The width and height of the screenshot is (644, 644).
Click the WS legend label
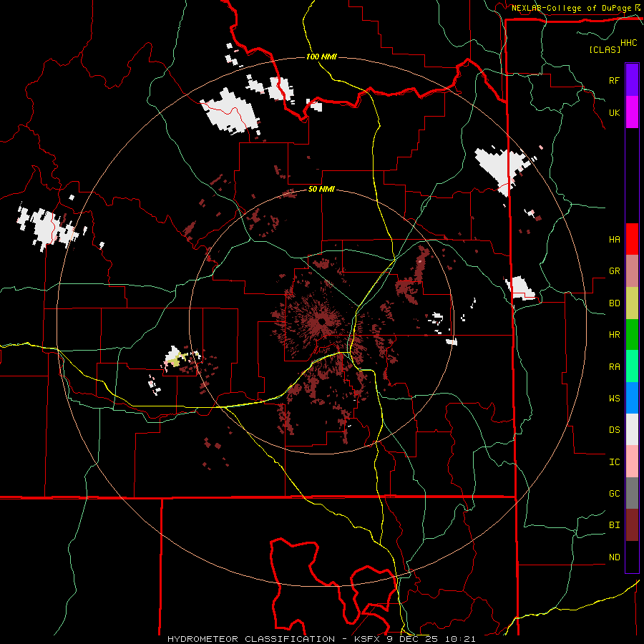click(614, 398)
